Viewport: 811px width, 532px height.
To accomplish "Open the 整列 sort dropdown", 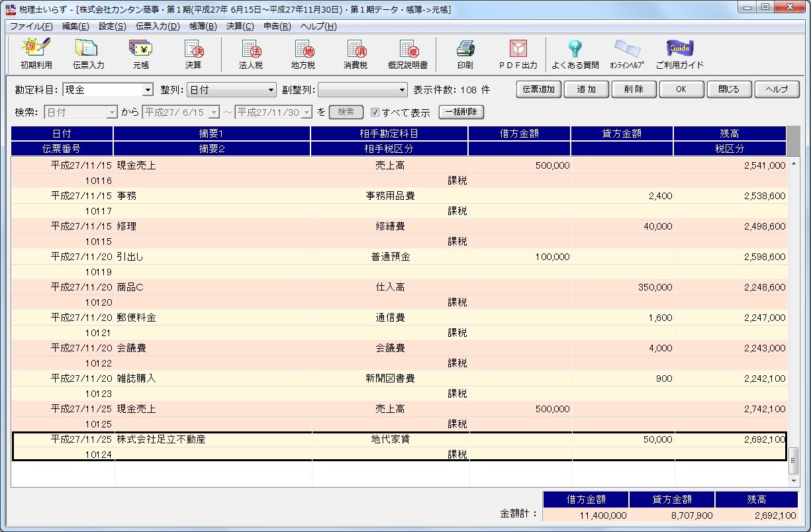I will (x=271, y=90).
